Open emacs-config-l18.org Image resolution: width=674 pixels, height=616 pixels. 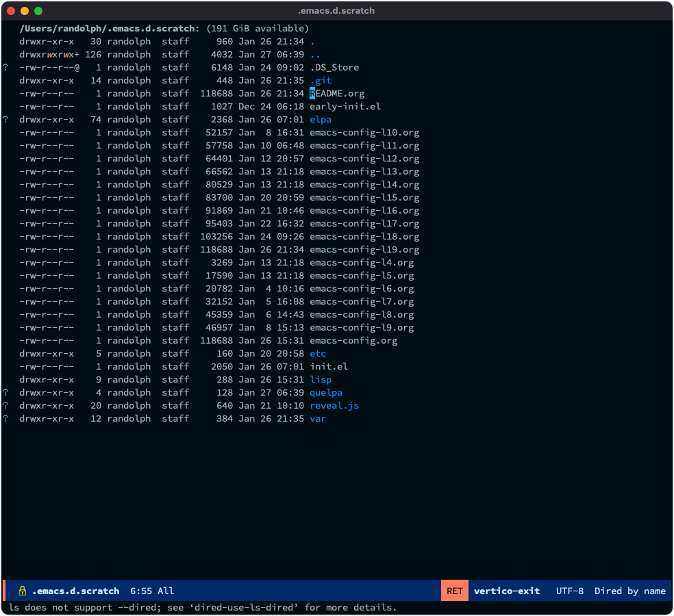pos(364,236)
